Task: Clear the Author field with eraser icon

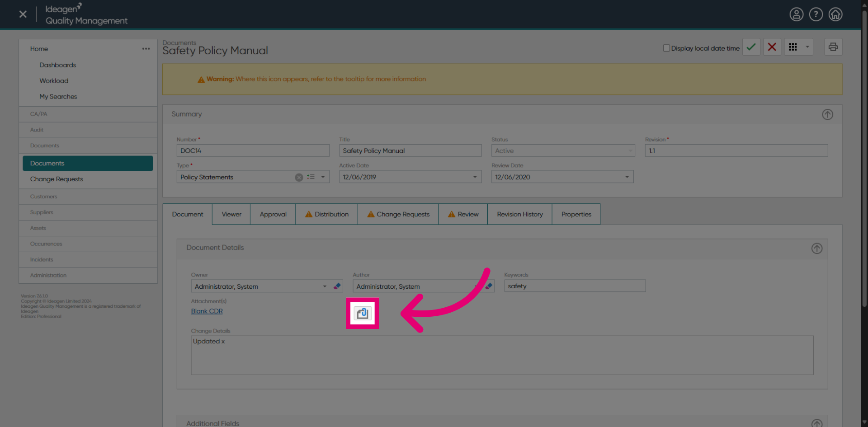Action: (489, 286)
